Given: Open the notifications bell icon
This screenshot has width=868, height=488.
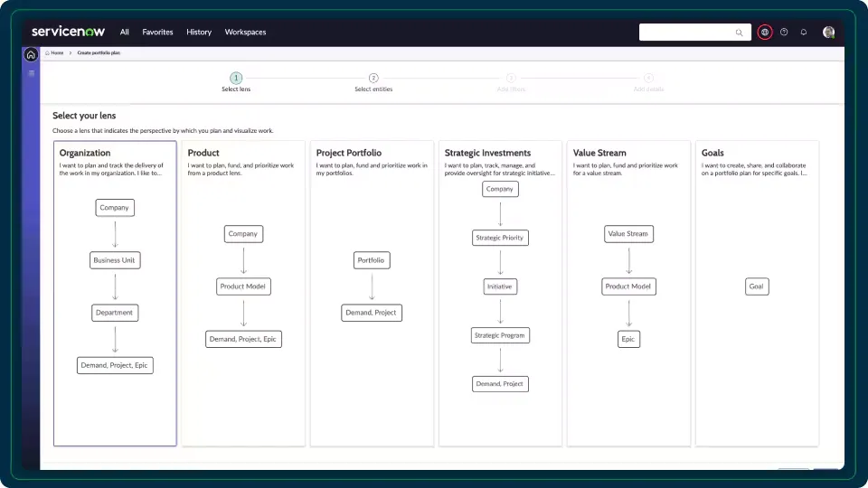Looking at the screenshot, I should click(804, 33).
